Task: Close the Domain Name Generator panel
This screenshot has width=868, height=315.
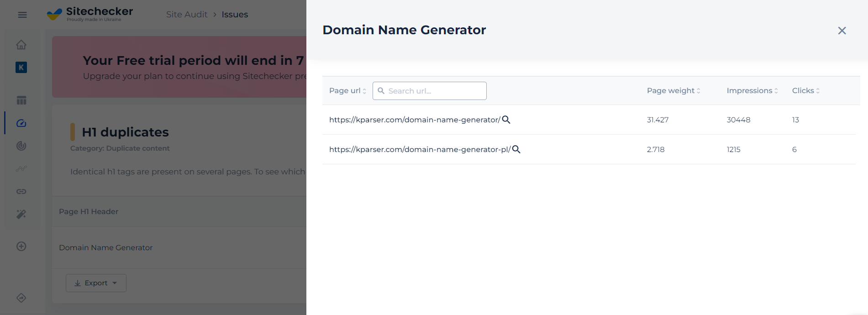Action: [842, 31]
